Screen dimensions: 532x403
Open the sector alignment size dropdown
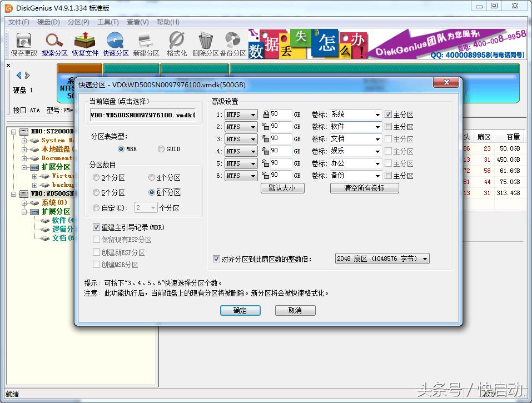click(426, 258)
